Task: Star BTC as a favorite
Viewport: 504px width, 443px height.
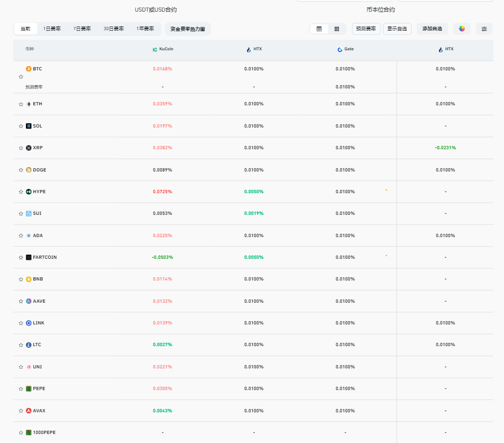Action: tap(21, 77)
